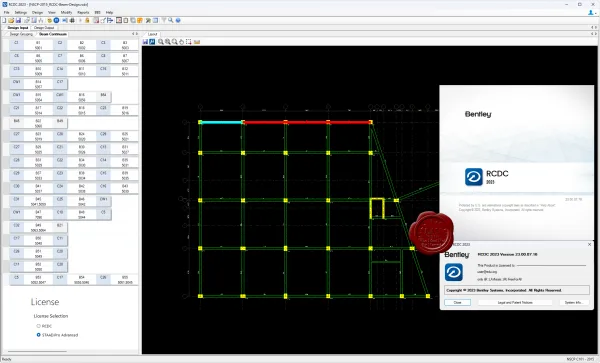Click the New file icon
Screen dimensions: 600x363
click(4, 20)
